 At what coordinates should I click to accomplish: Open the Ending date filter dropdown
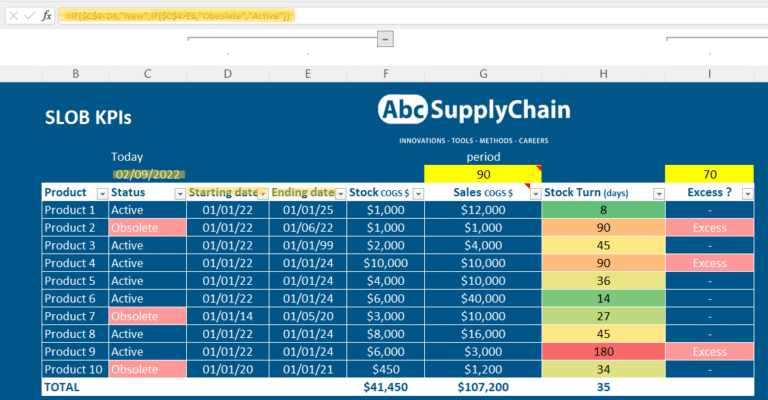coord(340,194)
